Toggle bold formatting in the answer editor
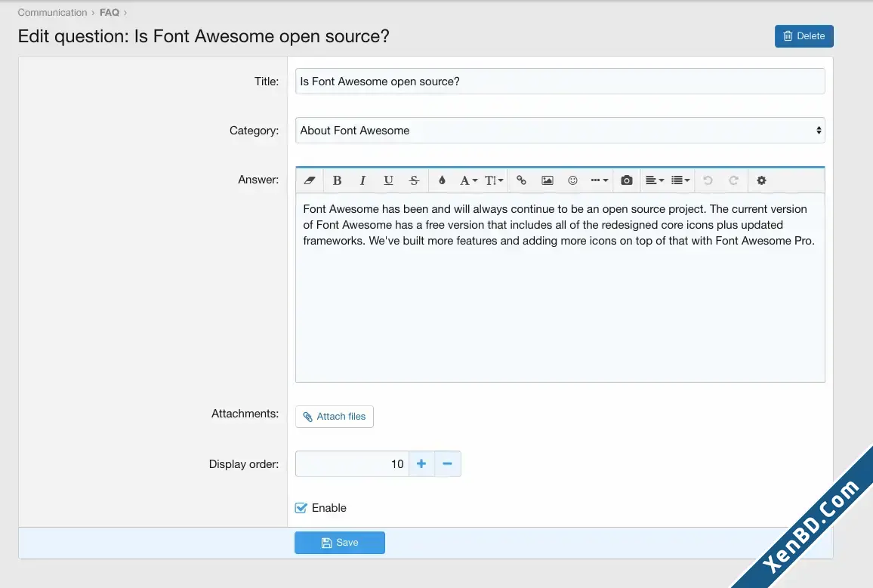This screenshot has width=873, height=588. coord(337,180)
